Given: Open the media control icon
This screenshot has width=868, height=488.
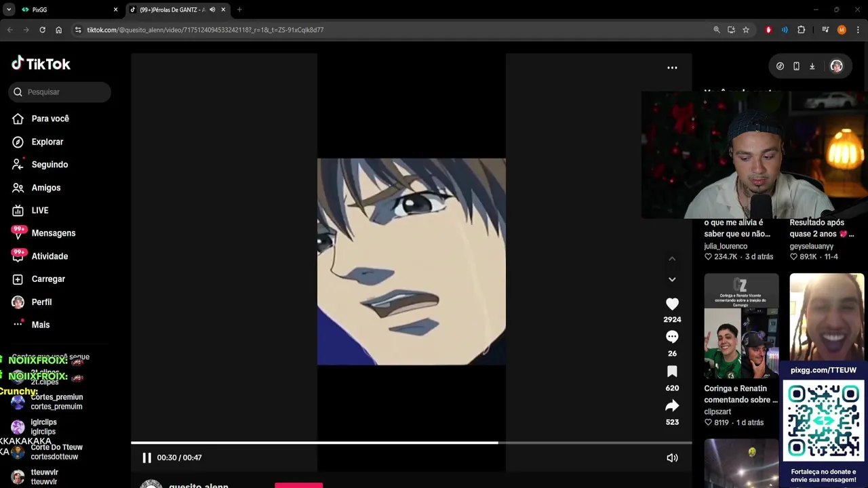Looking at the screenshot, I should [825, 30].
